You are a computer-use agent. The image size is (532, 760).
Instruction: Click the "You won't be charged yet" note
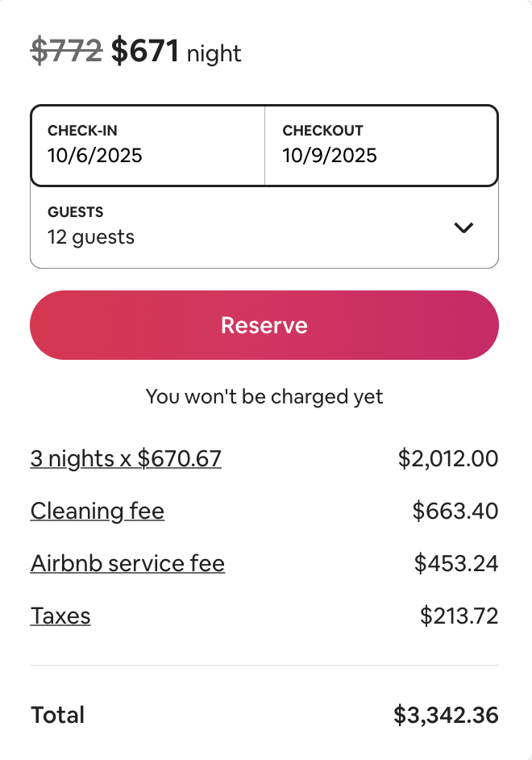264,396
